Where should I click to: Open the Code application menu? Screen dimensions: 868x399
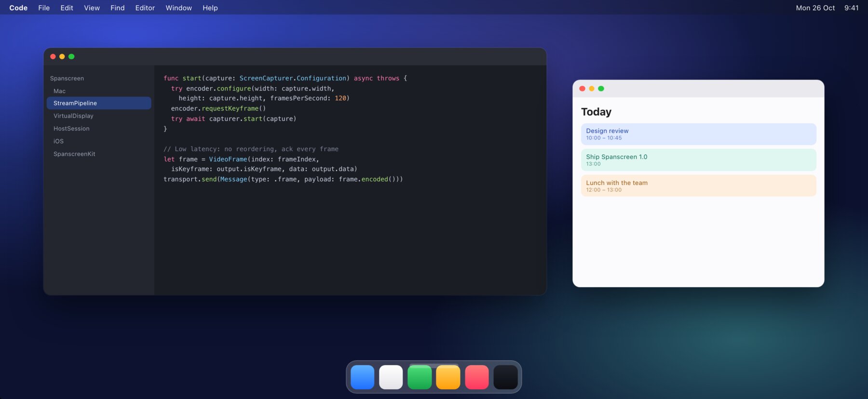point(18,8)
